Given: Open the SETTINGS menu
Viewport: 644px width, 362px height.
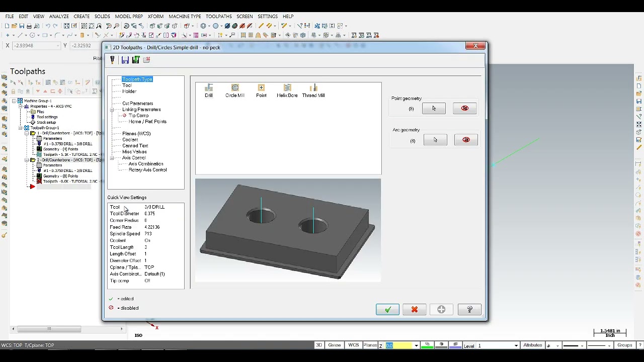Looking at the screenshot, I should coord(268,17).
